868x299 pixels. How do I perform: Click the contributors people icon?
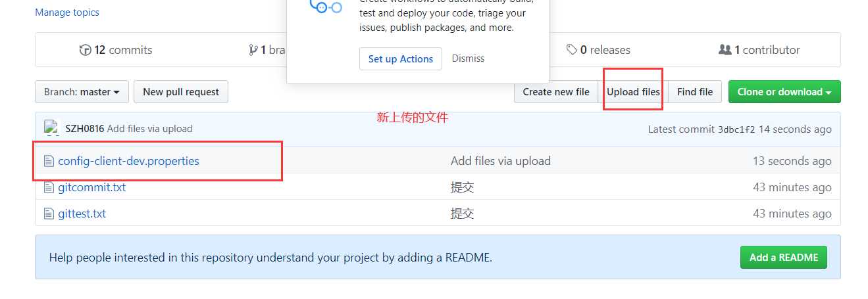(x=725, y=50)
